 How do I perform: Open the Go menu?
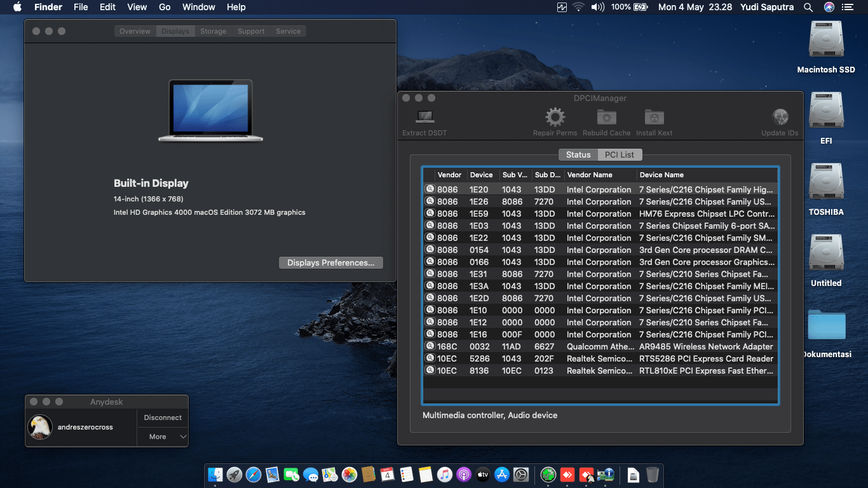165,7
